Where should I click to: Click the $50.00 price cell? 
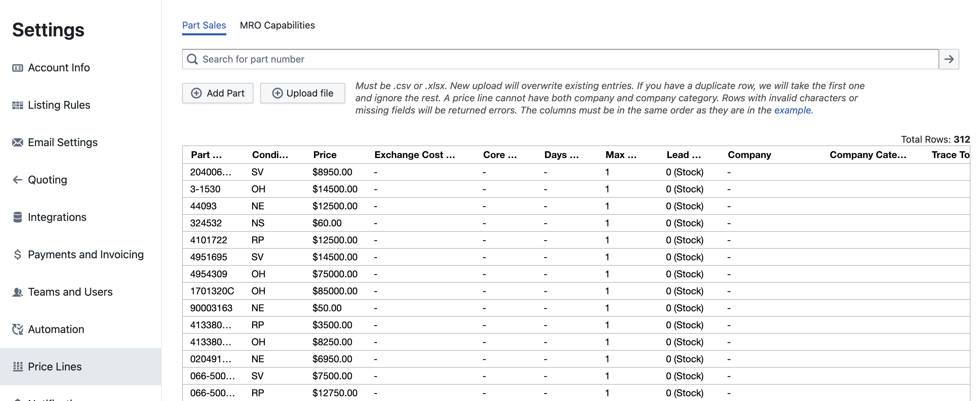click(327, 308)
